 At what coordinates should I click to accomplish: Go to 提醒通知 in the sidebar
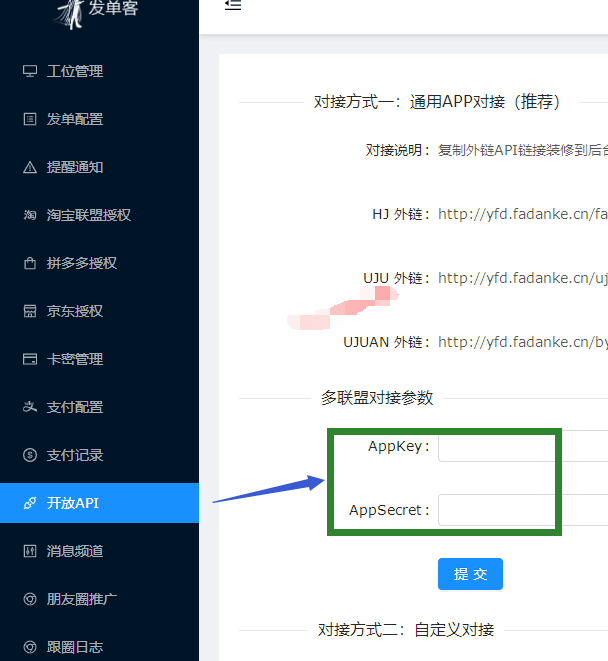100,167
